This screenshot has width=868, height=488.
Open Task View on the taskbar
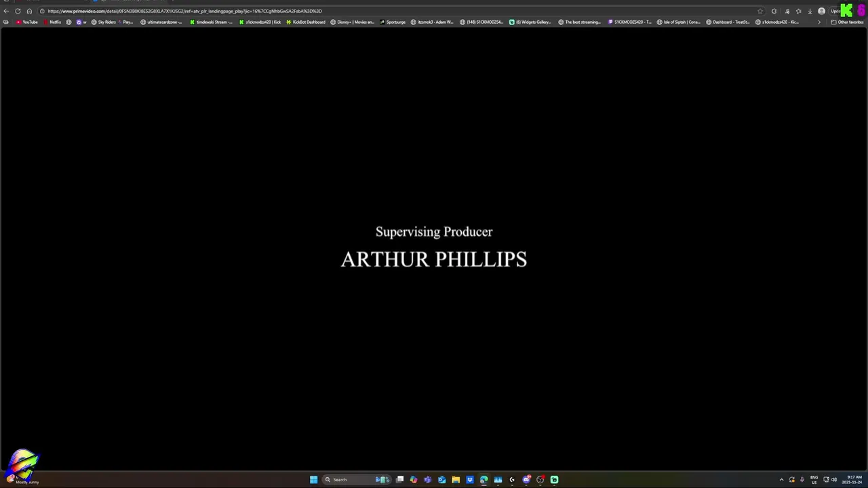coord(400,480)
